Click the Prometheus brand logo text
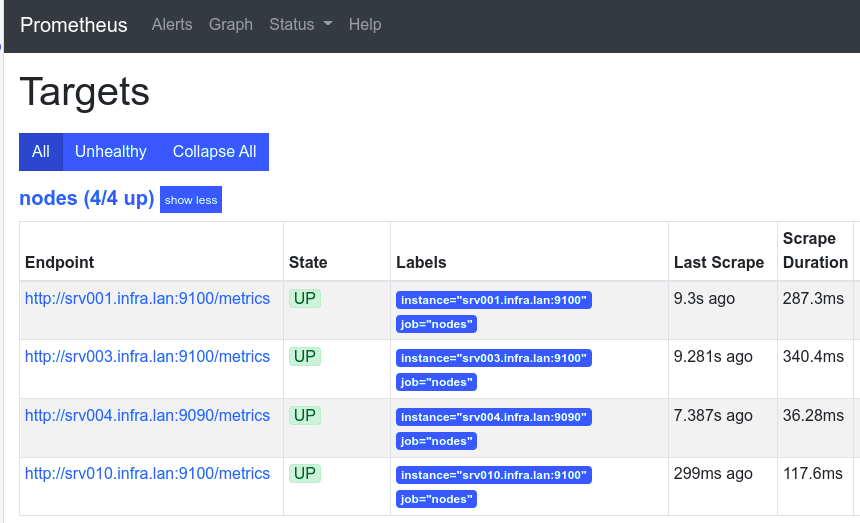The image size is (860, 523). [x=74, y=25]
